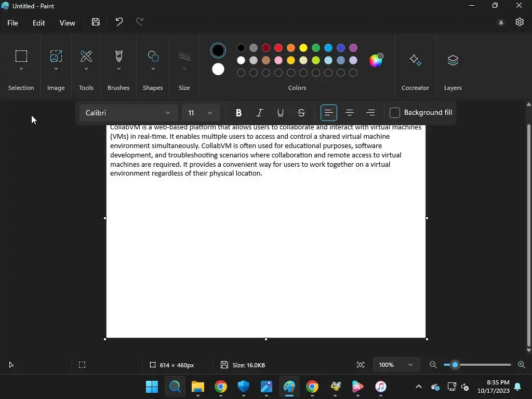
Task: Open the notification bell
Action: pyautogui.click(x=518, y=387)
